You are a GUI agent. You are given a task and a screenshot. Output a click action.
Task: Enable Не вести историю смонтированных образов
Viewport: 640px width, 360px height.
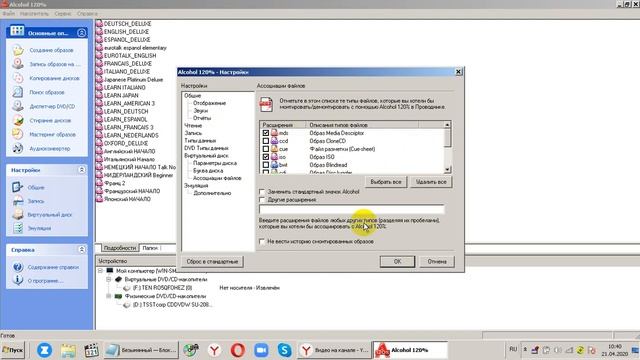262,241
